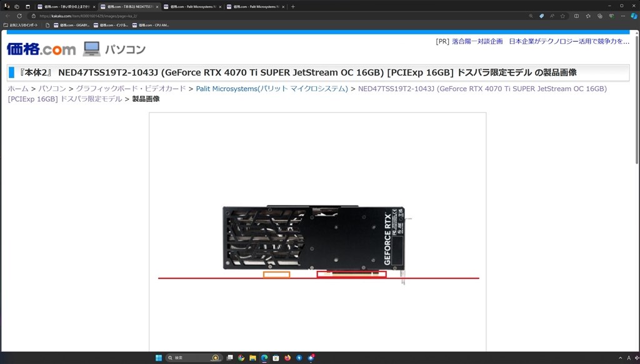640x364 pixels.
Task: Open Chrome from the taskbar
Action: point(241,358)
